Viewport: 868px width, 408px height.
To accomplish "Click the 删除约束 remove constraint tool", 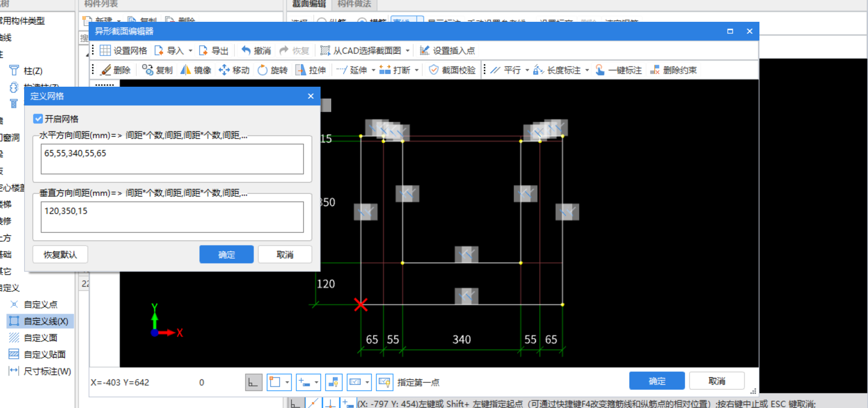I will pos(673,70).
